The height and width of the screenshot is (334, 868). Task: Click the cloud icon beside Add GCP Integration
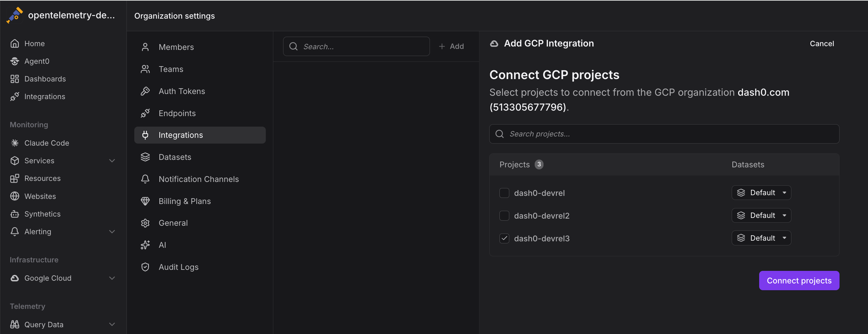[x=494, y=43]
